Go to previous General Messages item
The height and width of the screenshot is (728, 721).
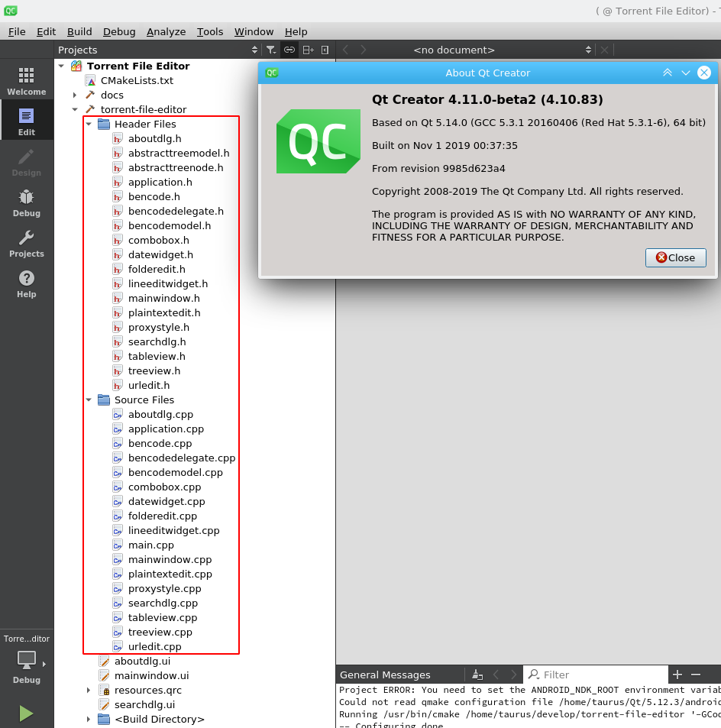496,675
